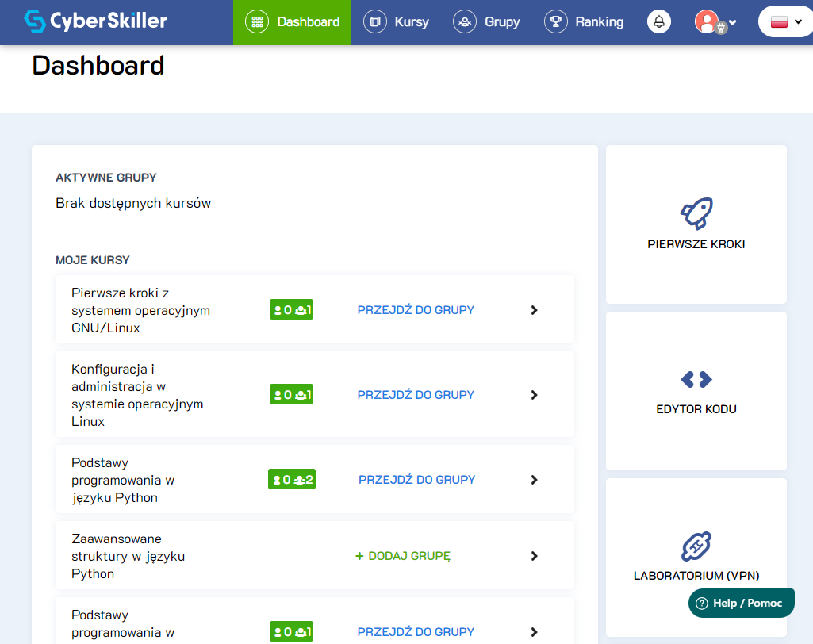Expand the user account dropdown arrow

(x=732, y=22)
